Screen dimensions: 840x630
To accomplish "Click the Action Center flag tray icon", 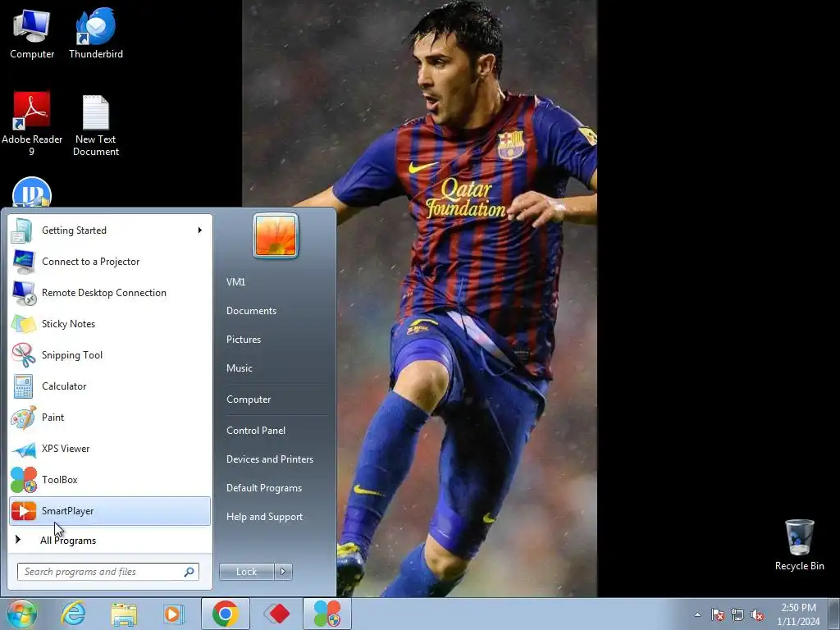I will pos(717,614).
